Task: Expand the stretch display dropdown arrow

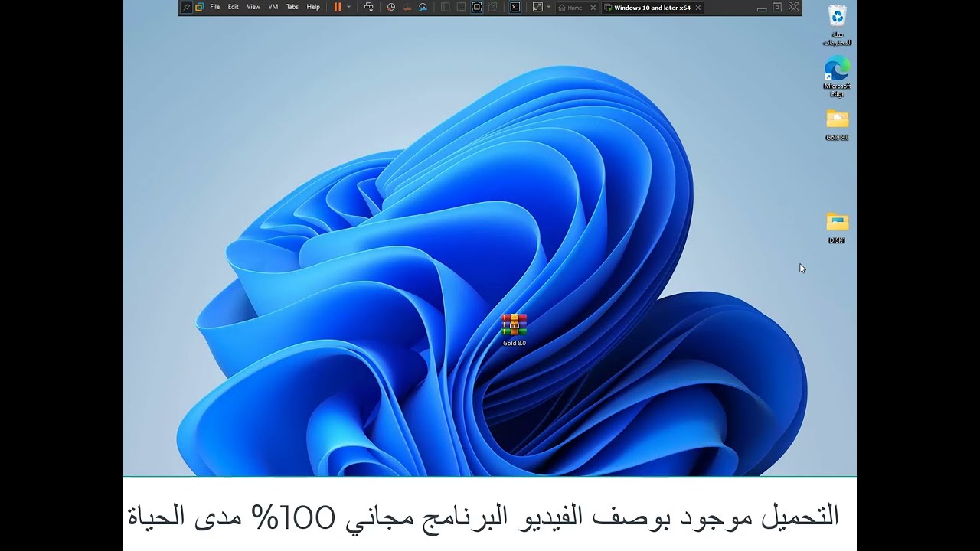Action: 548,7
